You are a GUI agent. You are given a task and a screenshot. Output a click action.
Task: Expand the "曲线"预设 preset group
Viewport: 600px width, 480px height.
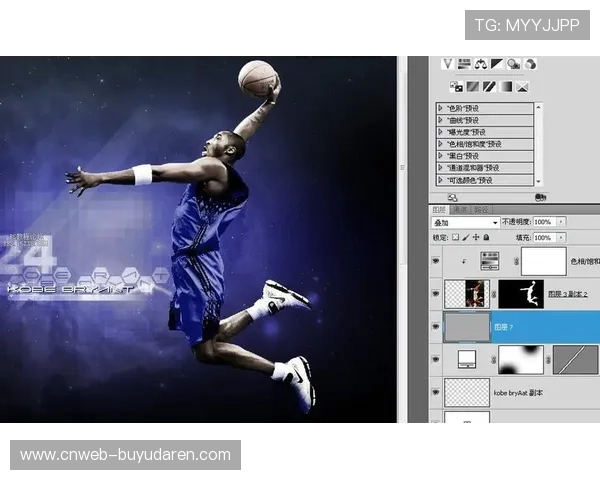click(441, 119)
